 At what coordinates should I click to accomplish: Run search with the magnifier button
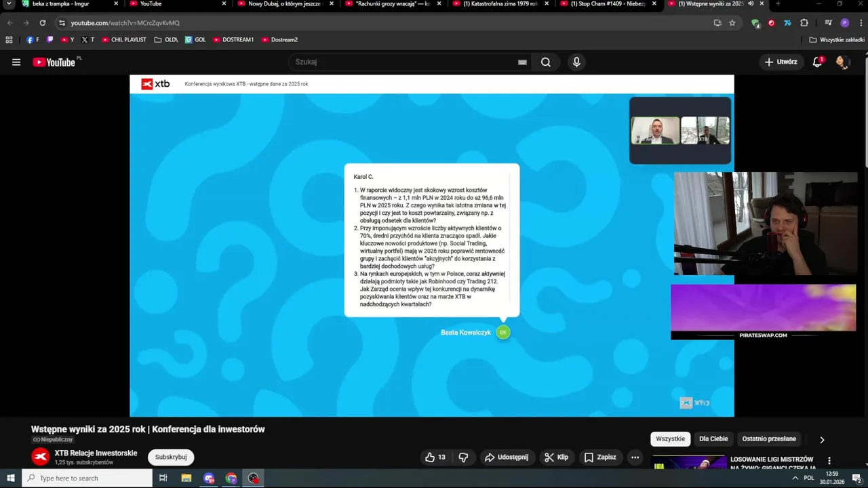coord(546,62)
